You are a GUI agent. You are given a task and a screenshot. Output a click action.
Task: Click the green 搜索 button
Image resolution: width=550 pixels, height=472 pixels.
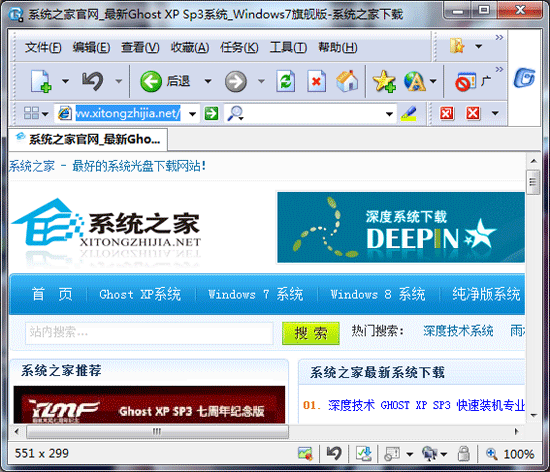311,333
